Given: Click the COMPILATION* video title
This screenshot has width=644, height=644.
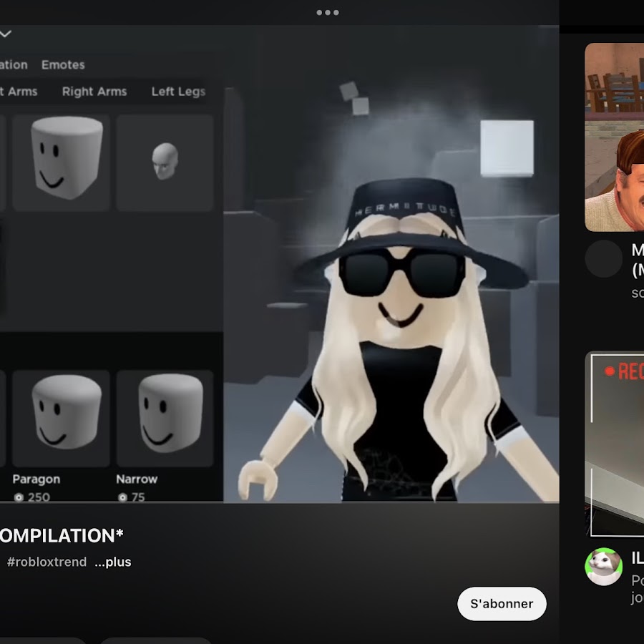Looking at the screenshot, I should (62, 535).
